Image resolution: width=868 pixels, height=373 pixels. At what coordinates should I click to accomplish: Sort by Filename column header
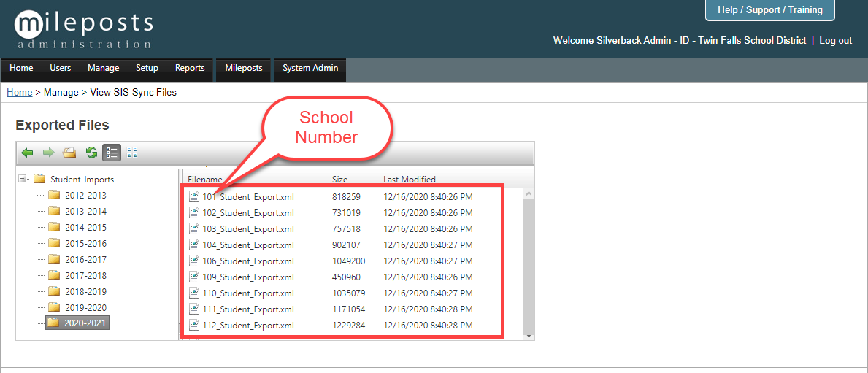pos(205,180)
